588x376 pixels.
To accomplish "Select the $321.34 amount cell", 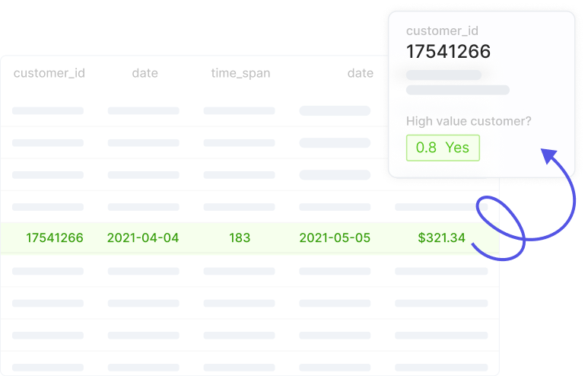I will pos(441,237).
